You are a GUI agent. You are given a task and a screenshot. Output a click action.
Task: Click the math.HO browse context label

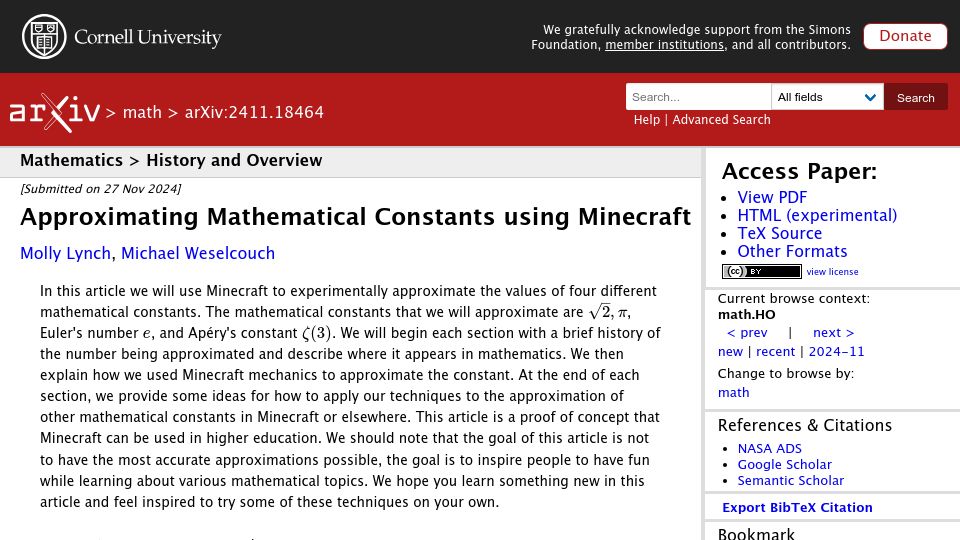pos(746,315)
